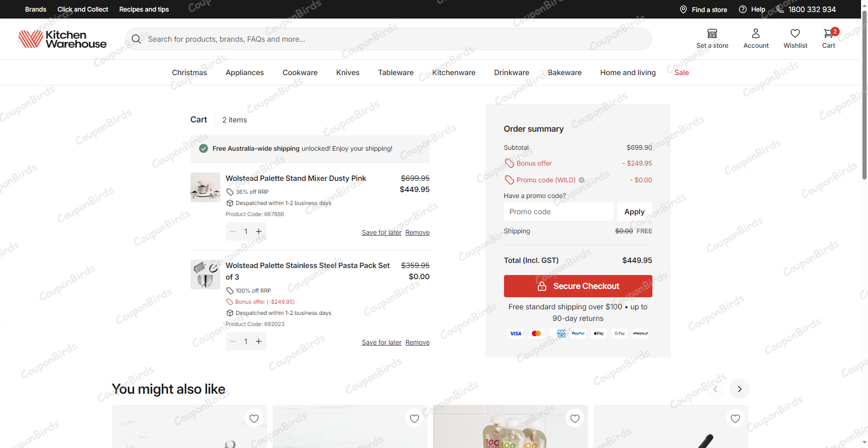868x448 pixels.
Task: Open the Appliances menu
Action: tap(244, 73)
